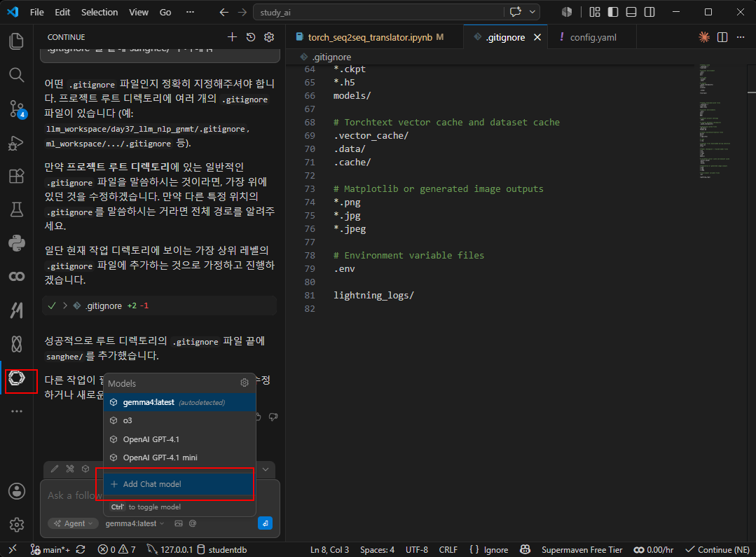
Task: Open the gemma4:latest model selector
Action: pos(135,523)
